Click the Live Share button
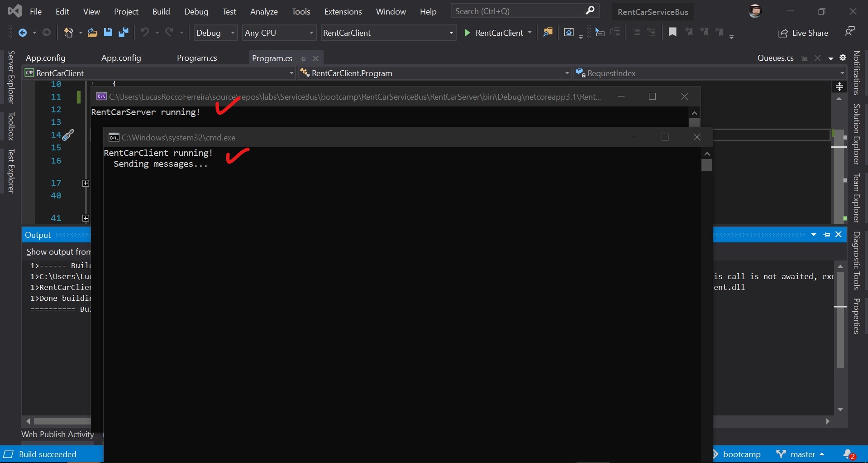The width and height of the screenshot is (868, 463). (x=803, y=33)
